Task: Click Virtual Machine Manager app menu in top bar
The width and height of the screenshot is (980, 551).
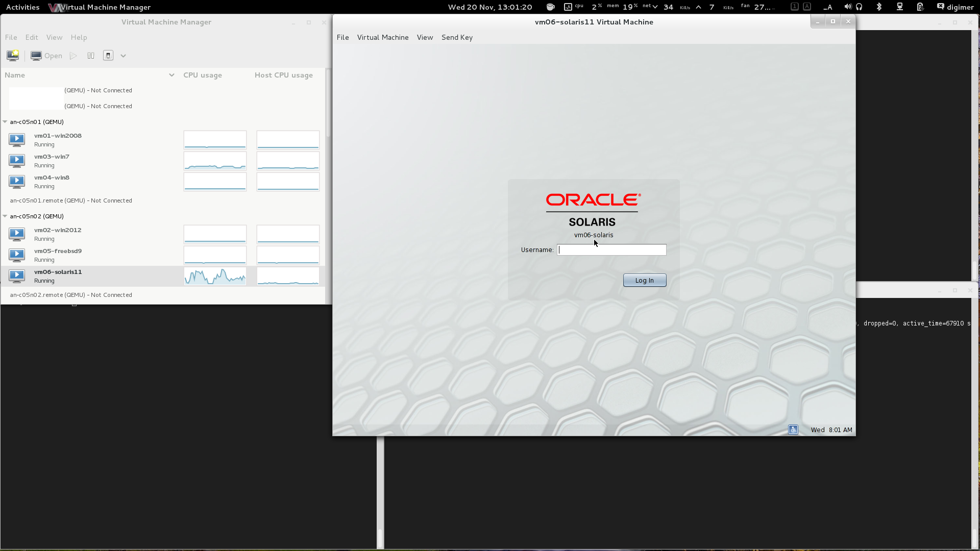Action: click(x=100, y=7)
